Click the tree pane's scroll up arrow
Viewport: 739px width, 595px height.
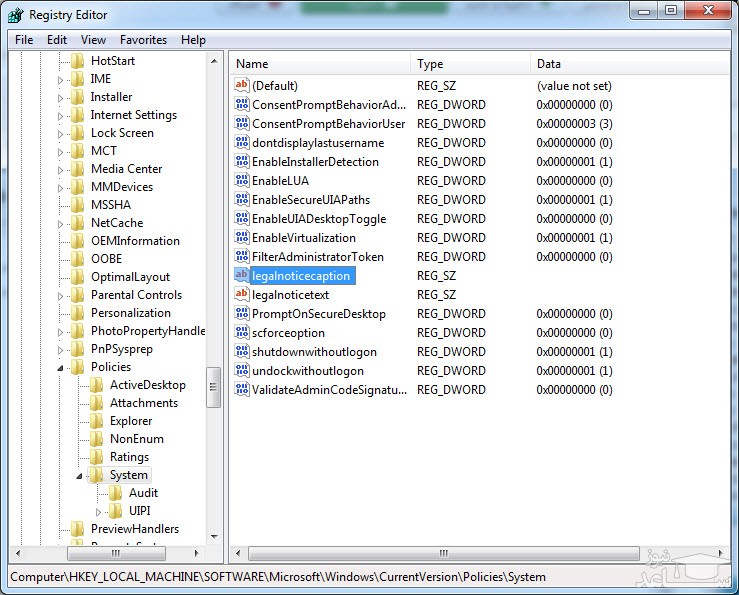214,61
